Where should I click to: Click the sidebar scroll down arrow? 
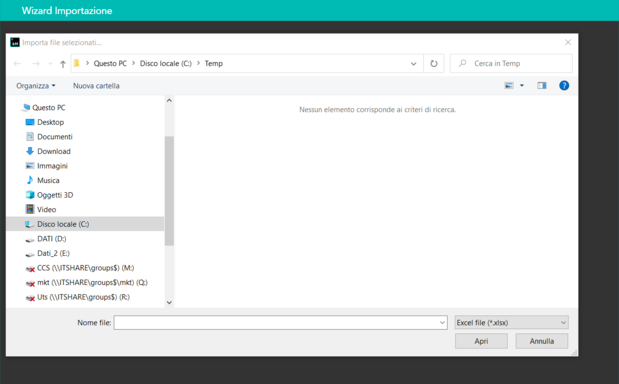point(169,303)
